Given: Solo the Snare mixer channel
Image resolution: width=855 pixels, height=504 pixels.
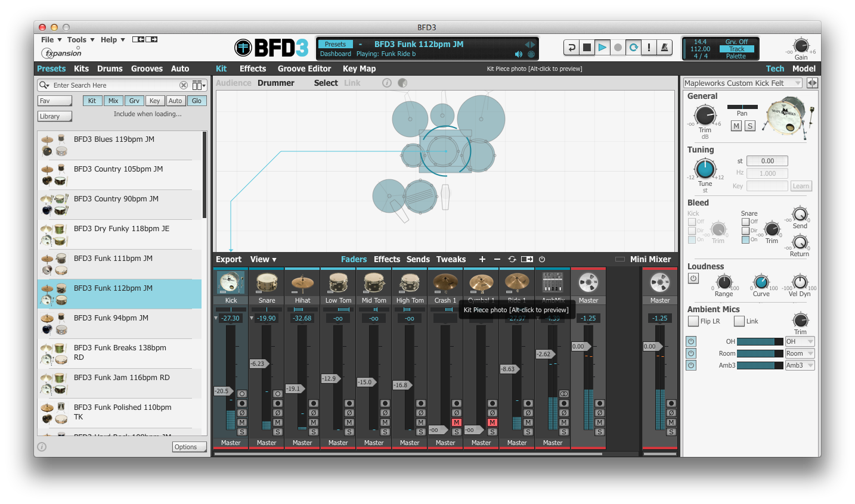Looking at the screenshot, I should click(x=277, y=432).
